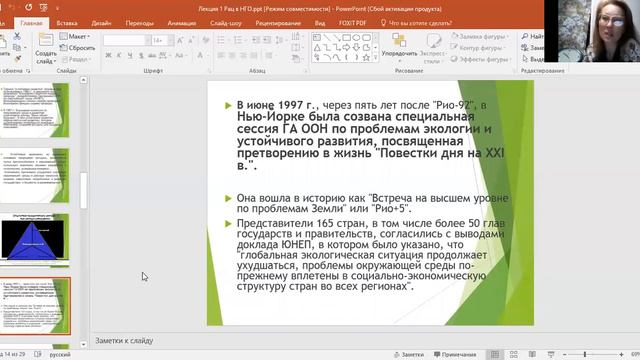Click the Что вы хотите сделать search box
The width and height of the screenshot is (640, 360).
(416, 23)
